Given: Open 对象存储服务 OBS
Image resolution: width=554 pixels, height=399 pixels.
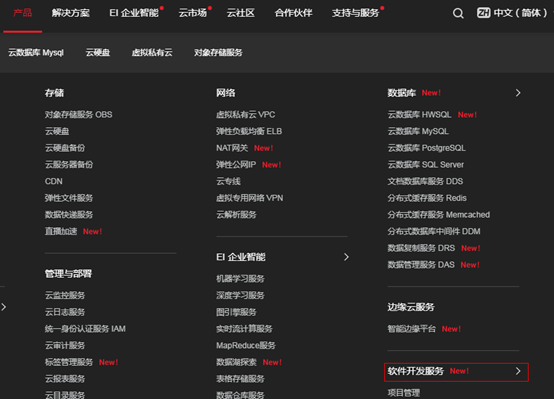Looking at the screenshot, I should tap(78, 115).
